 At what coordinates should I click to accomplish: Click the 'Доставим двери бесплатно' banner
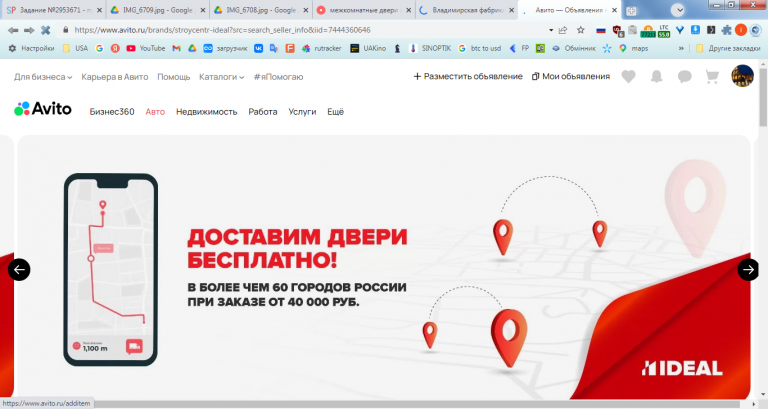click(x=384, y=267)
